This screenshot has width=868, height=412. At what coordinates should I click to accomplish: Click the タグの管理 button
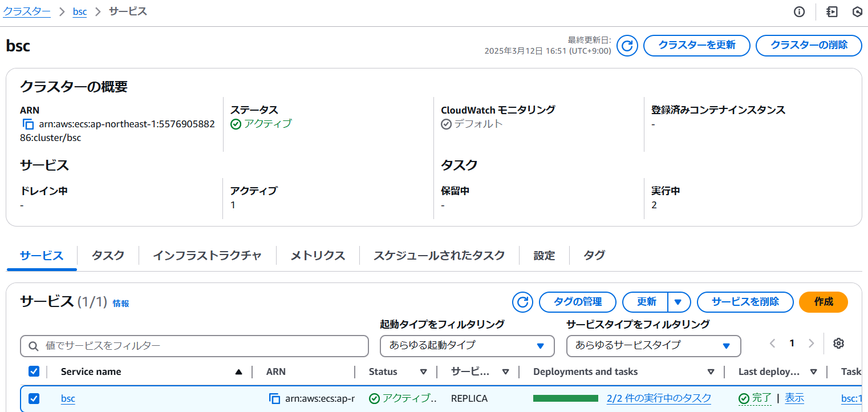coord(578,302)
